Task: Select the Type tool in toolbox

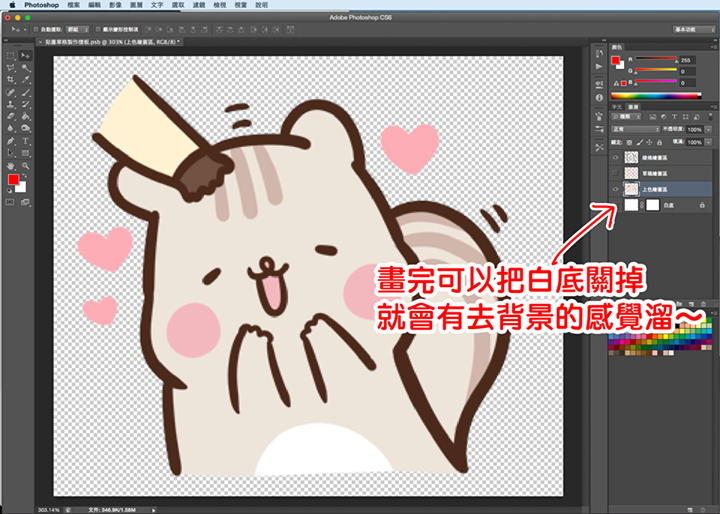Action: (26, 141)
